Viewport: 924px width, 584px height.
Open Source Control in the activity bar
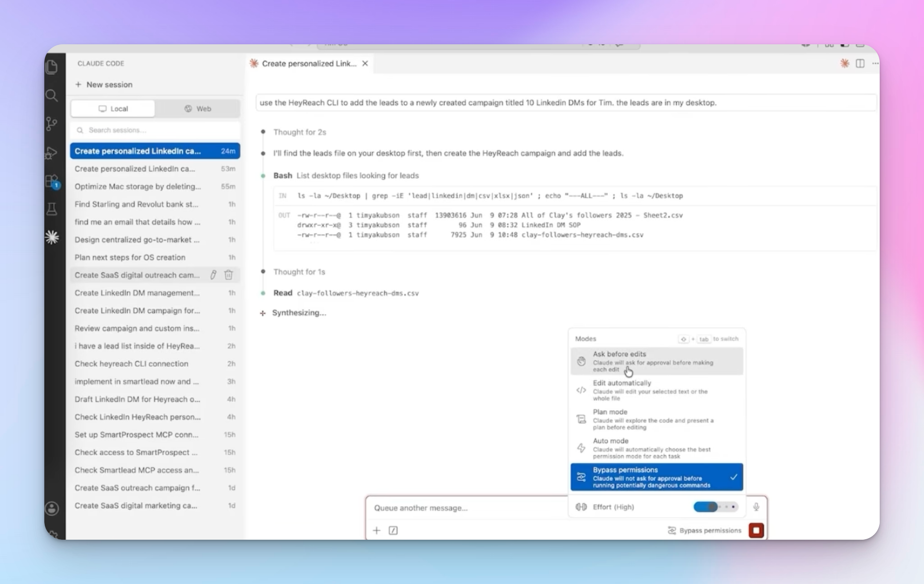click(52, 124)
